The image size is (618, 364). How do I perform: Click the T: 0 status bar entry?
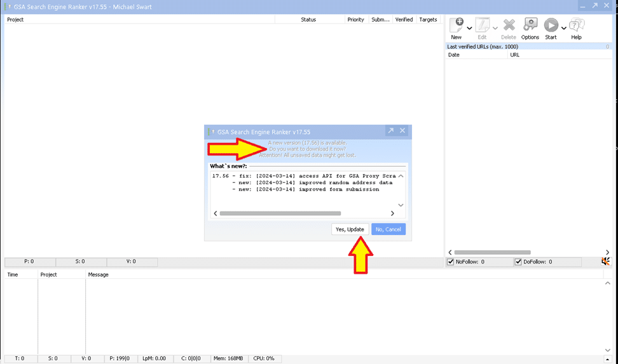20,358
